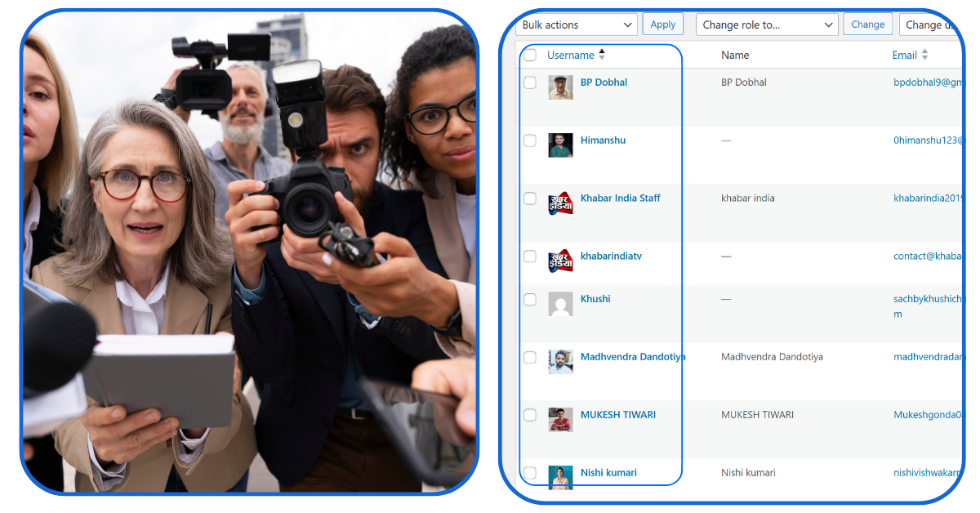Check the checkbox next to Khushi

[x=529, y=299]
